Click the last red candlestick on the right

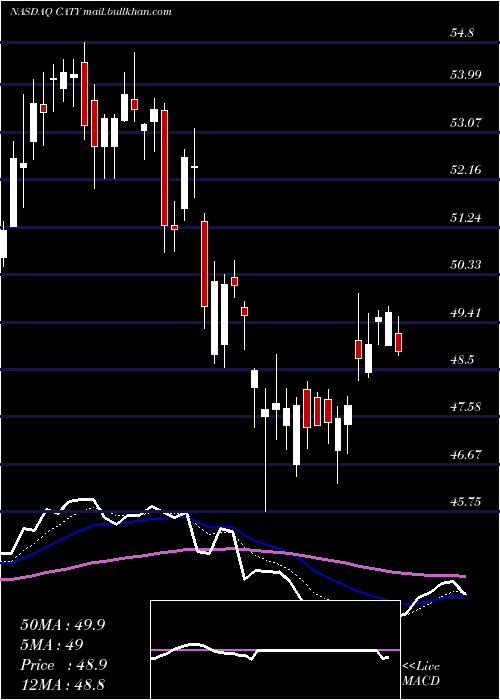click(x=399, y=342)
